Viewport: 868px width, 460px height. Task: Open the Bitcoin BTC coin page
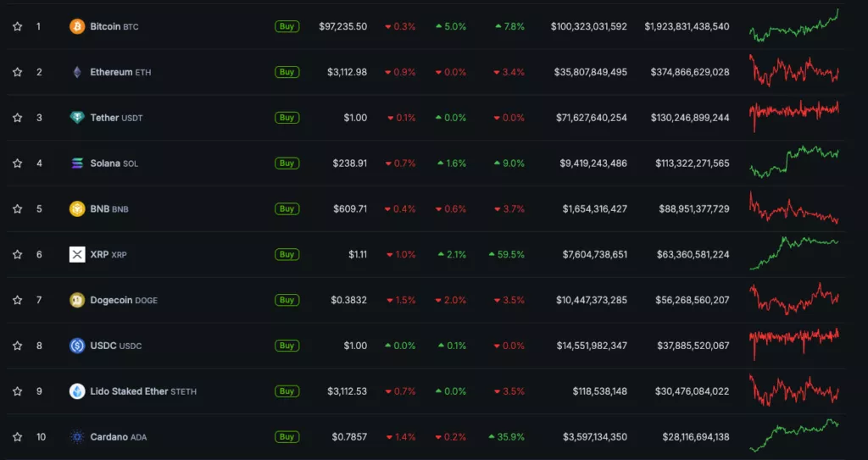[x=114, y=26]
